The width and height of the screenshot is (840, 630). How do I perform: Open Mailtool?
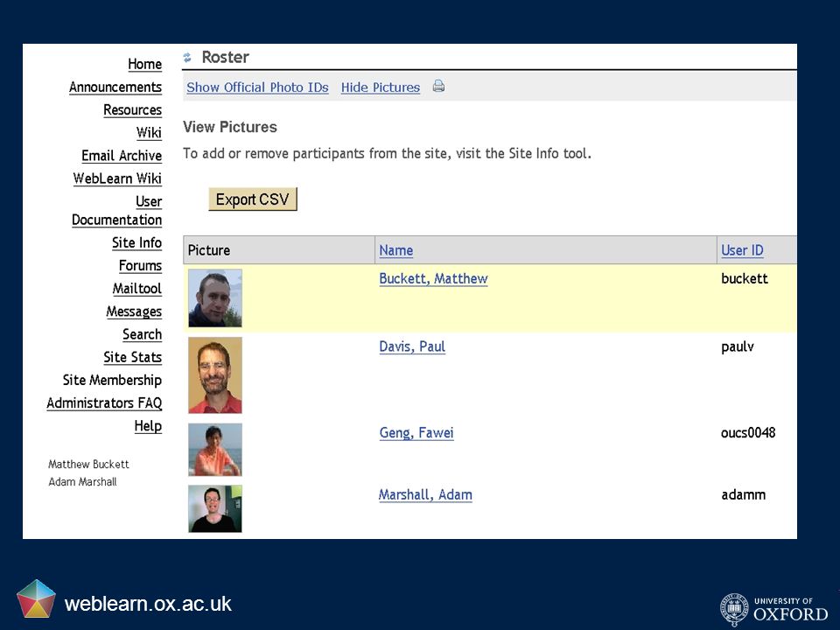click(x=136, y=289)
